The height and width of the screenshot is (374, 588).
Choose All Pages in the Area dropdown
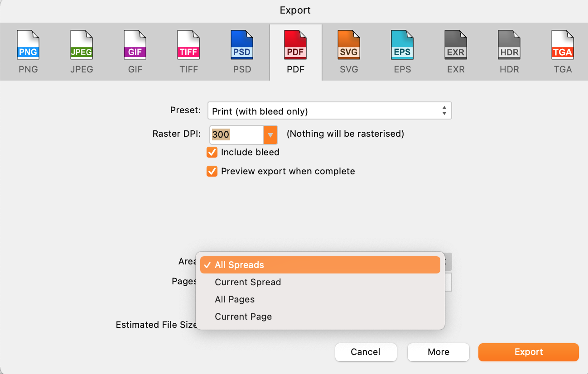click(235, 299)
